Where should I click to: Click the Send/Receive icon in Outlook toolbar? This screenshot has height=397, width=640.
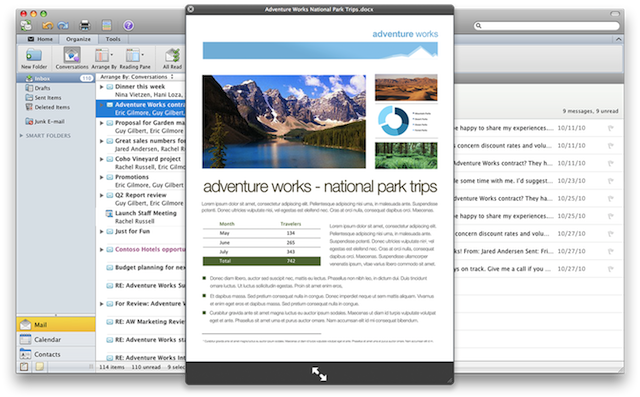tap(27, 26)
